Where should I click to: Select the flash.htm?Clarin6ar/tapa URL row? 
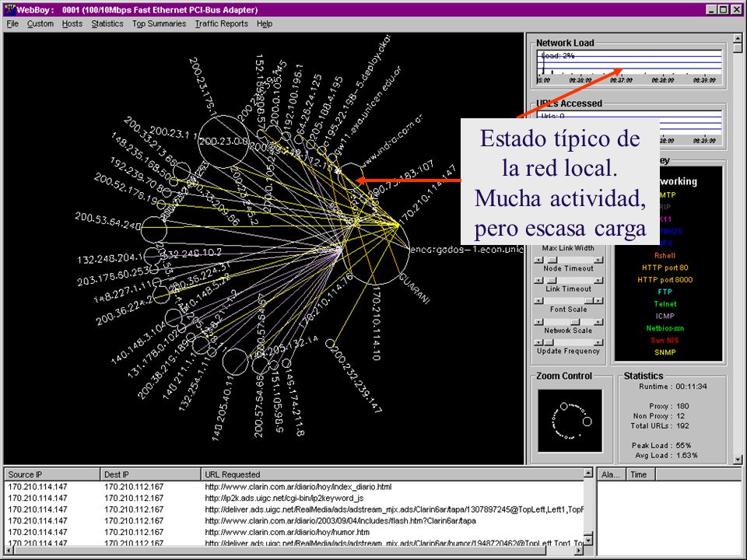point(294,520)
